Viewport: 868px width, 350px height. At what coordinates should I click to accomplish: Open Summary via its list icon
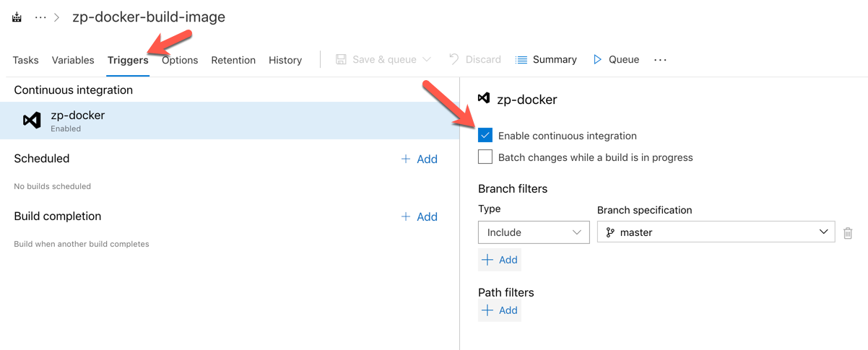coord(521,60)
